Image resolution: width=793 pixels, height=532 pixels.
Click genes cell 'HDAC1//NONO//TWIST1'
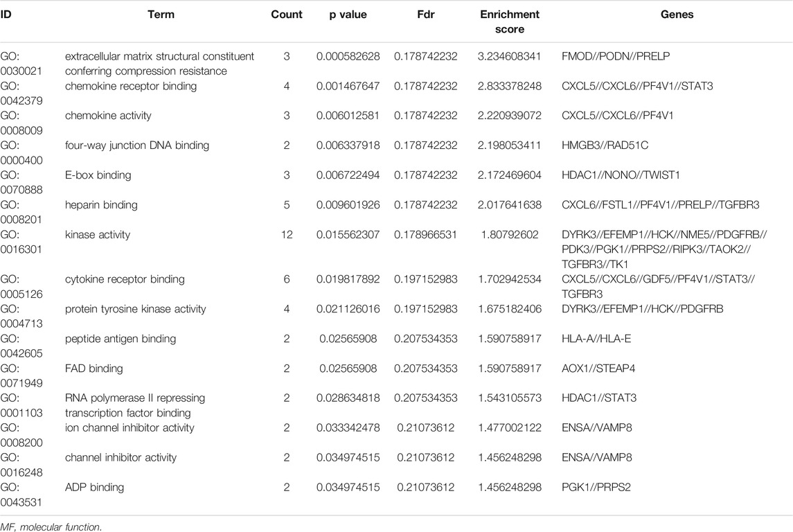621,175
